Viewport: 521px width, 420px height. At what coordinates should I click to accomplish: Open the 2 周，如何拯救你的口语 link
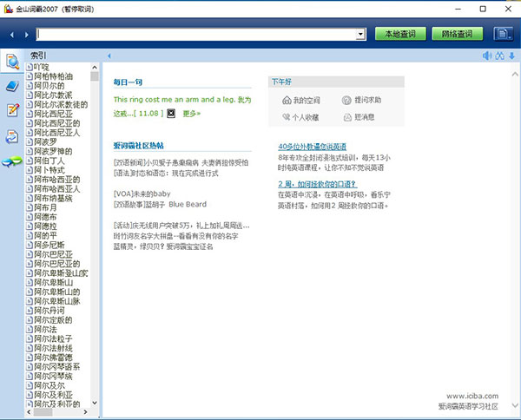click(x=317, y=184)
